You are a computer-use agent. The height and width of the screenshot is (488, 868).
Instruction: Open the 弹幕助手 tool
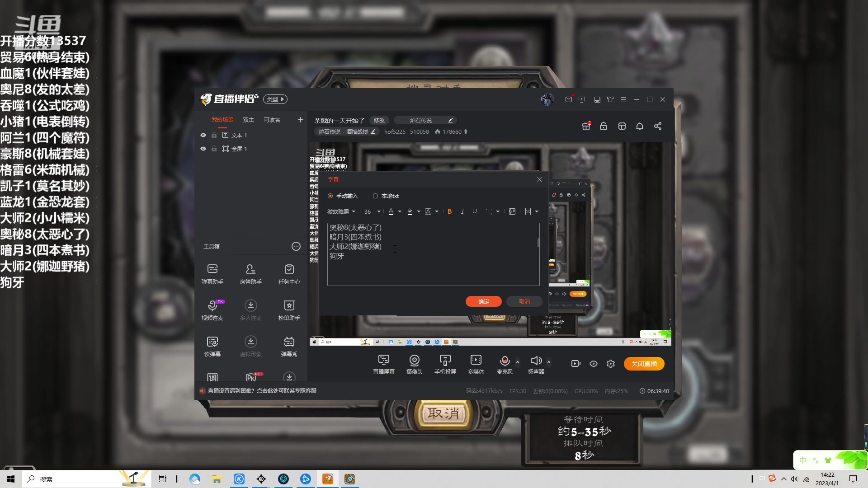pos(212,274)
